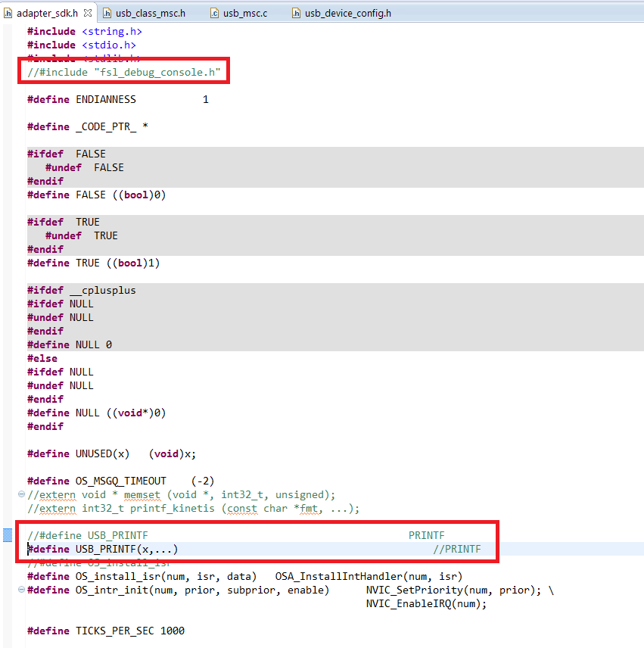Click the #define OS_install_isr line
This screenshot has height=648, width=644.
coord(245,577)
